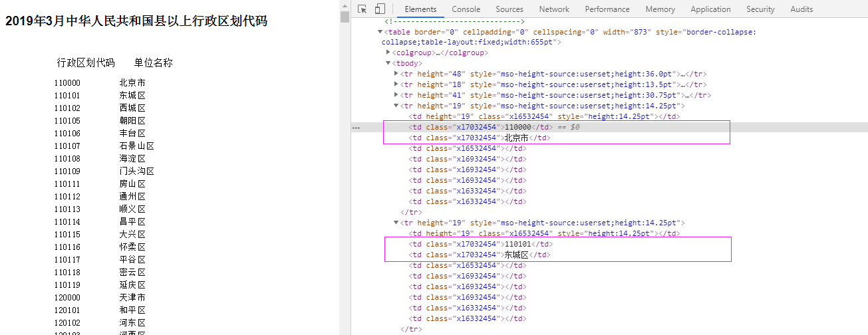
Task: Click code 110108 in the table
Action: (x=67, y=159)
